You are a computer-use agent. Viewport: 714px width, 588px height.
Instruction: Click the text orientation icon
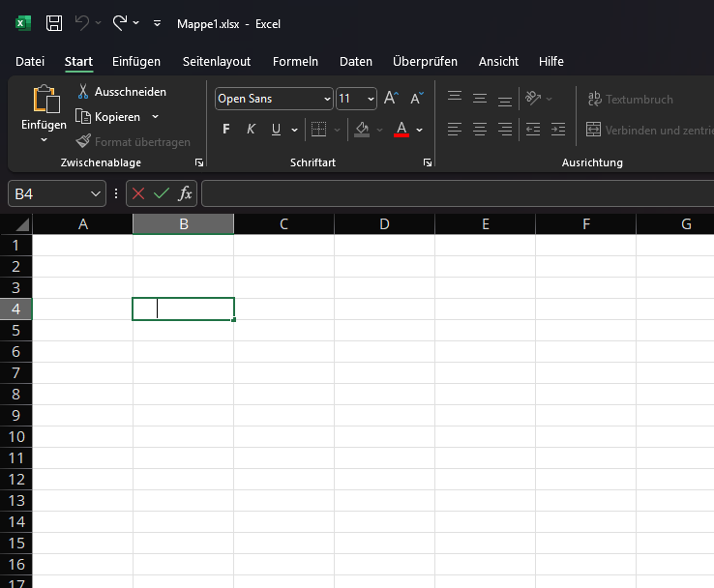(x=533, y=98)
